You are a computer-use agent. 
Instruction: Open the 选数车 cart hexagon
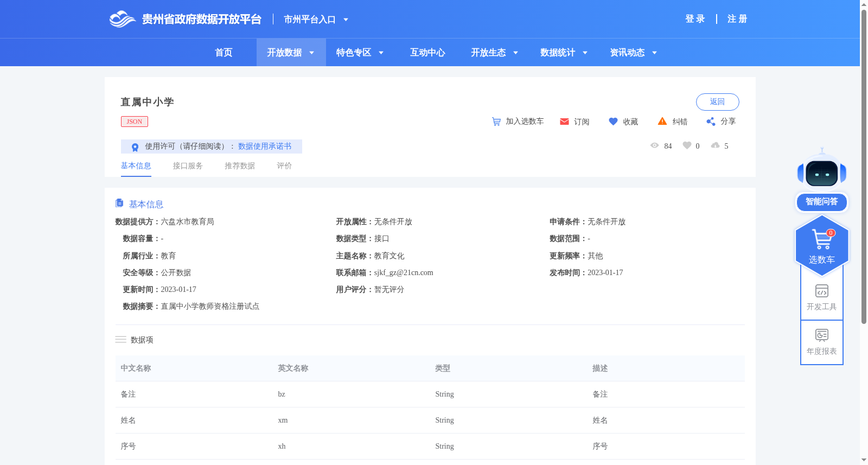pyautogui.click(x=822, y=245)
